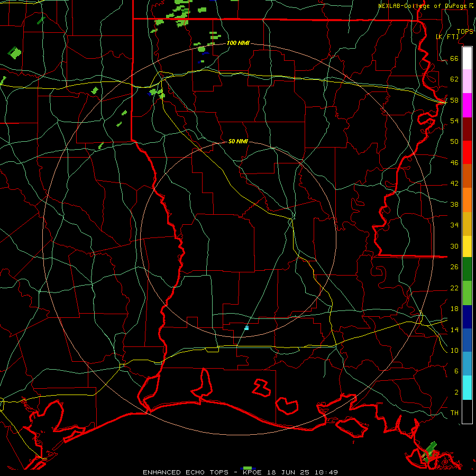Click the '6' legend value
The height and width of the screenshot is (476, 476).
tap(456, 371)
